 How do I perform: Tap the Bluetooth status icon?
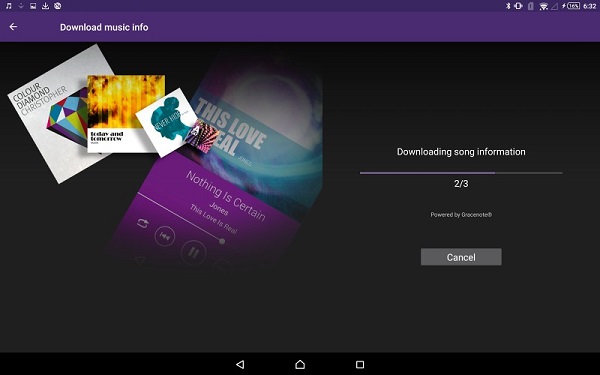click(x=508, y=6)
